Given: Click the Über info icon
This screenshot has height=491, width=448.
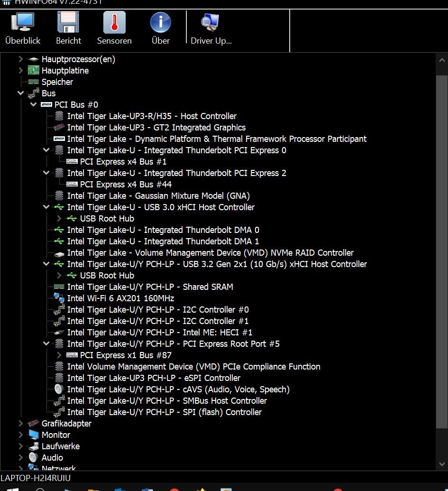Looking at the screenshot, I should (x=161, y=22).
